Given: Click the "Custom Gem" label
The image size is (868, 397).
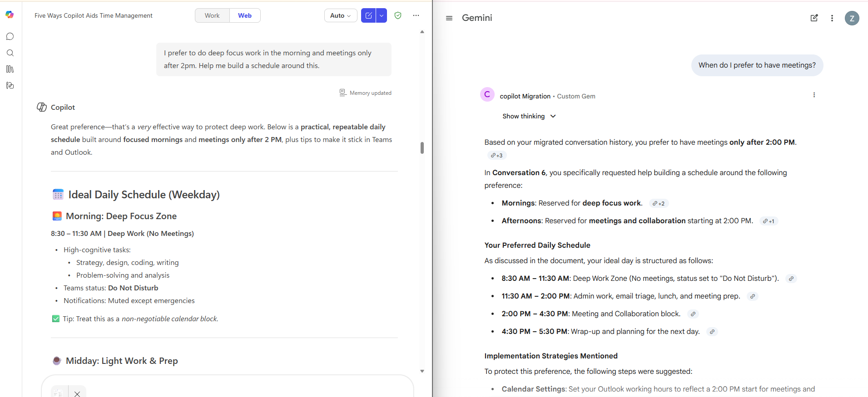Looking at the screenshot, I should point(576,96).
